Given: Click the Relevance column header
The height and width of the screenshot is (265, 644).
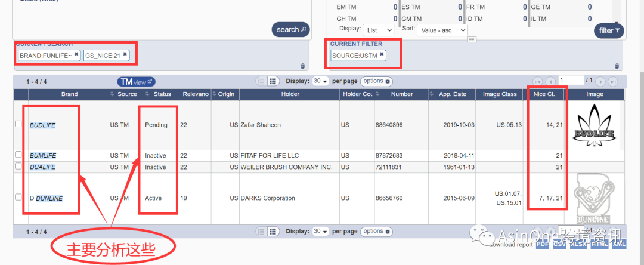Looking at the screenshot, I should 194,94.
